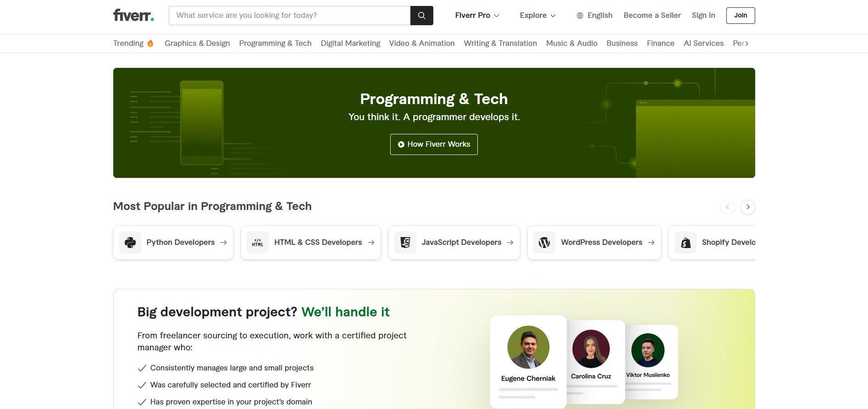868x409 pixels.
Task: Show next popular categories with right arrow
Action: pyautogui.click(x=748, y=207)
